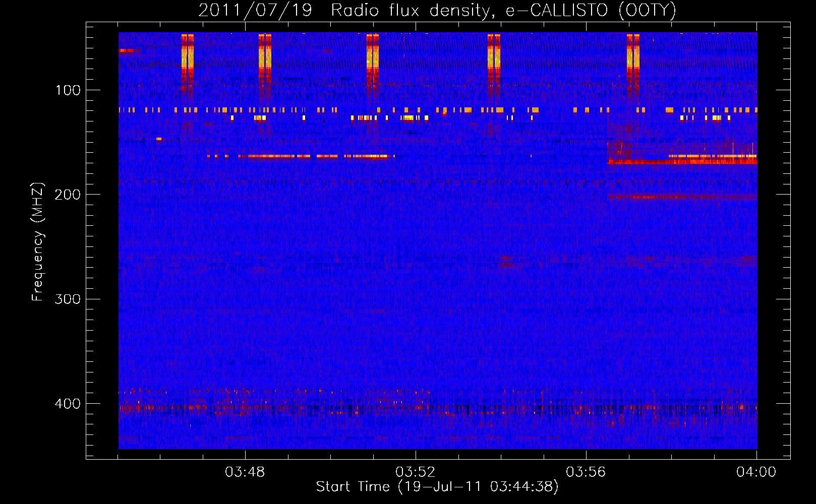Click the 400 frequency tick label
Viewport: 816px width, 504px height.
pyautogui.click(x=68, y=404)
